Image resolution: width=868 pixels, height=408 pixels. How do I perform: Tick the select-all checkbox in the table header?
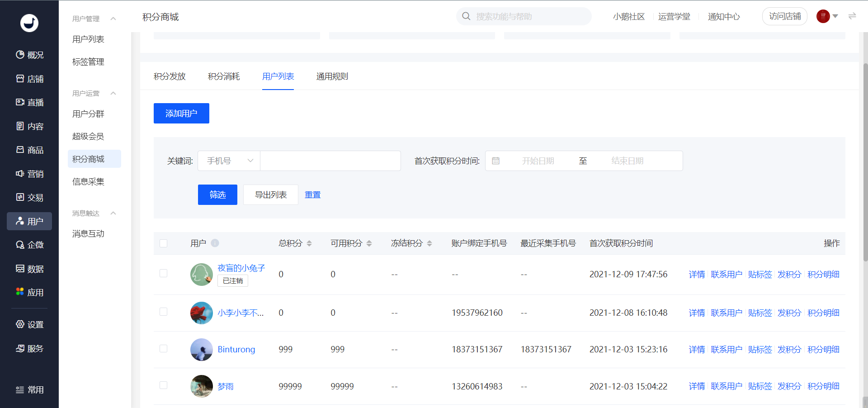164,243
